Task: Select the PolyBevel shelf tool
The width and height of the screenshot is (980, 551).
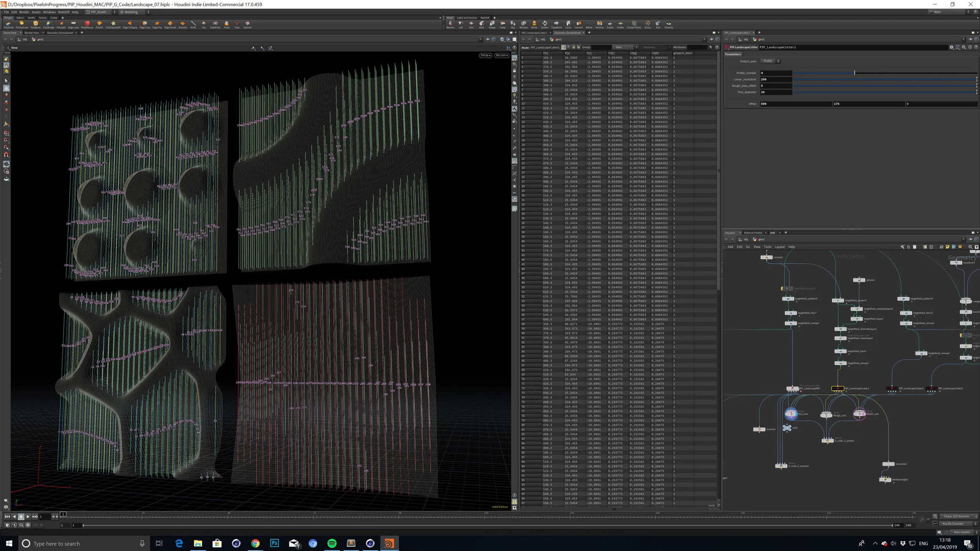Action: pos(35,25)
